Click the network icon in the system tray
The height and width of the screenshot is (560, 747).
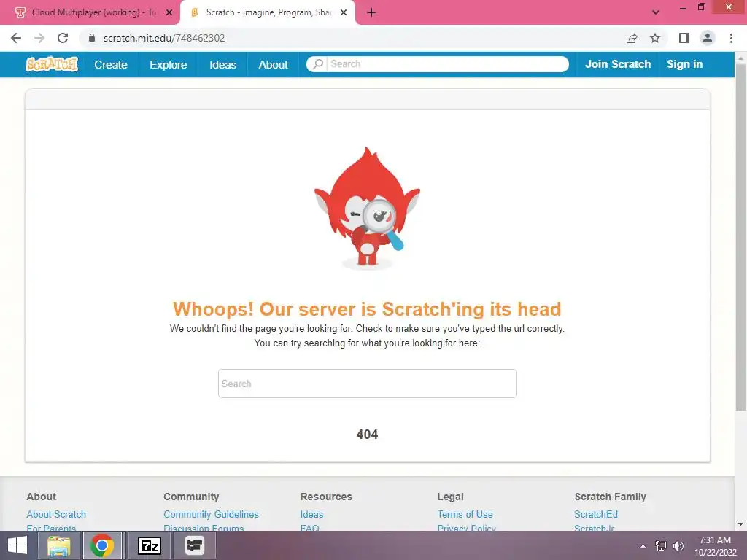661,546
